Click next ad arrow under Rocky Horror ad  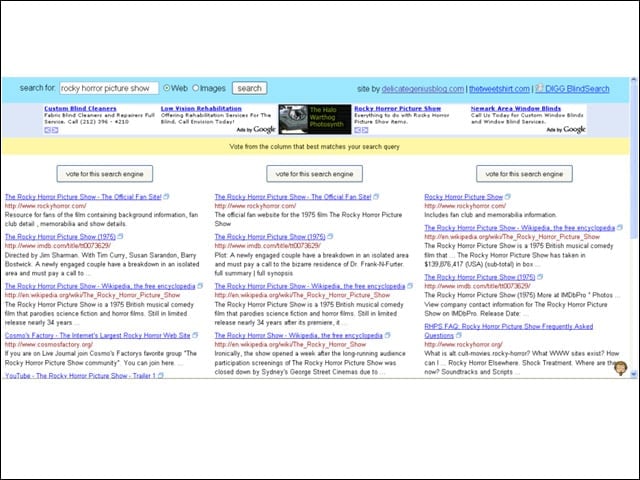pos(365,130)
